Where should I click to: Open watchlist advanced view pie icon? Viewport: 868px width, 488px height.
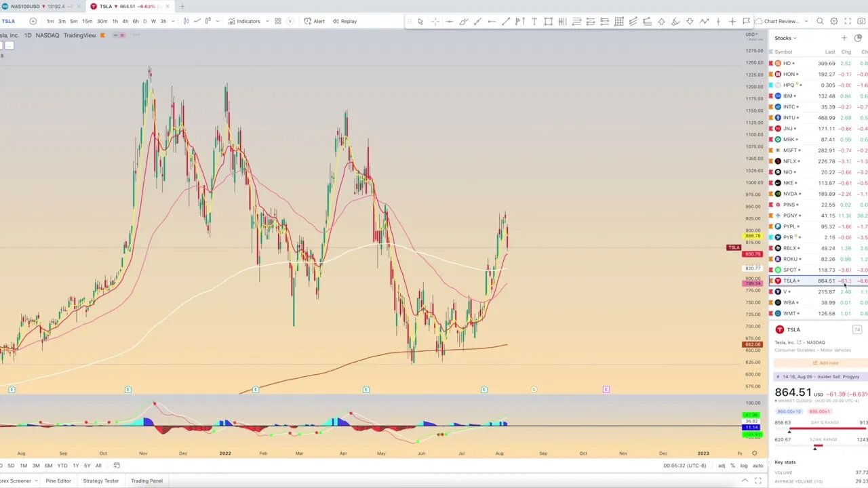[858, 38]
